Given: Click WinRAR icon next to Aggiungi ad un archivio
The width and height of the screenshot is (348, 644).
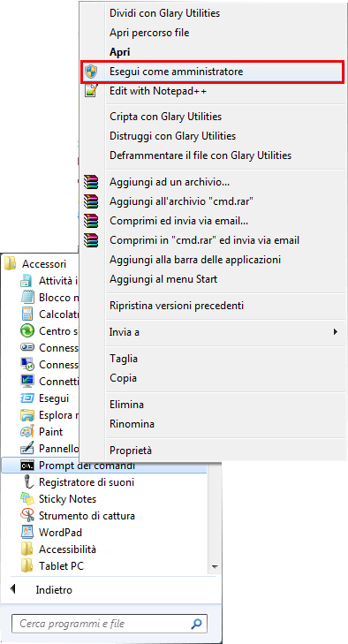Looking at the screenshot, I should pyautogui.click(x=91, y=182).
